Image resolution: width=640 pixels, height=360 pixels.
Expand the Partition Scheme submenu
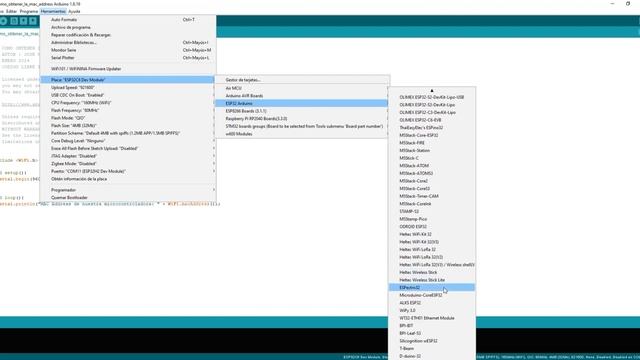tap(127, 133)
